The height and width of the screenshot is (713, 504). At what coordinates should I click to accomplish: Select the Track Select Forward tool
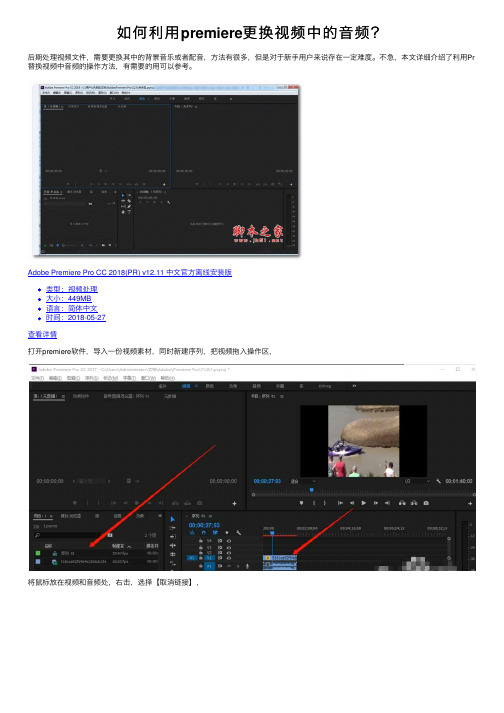point(173,528)
